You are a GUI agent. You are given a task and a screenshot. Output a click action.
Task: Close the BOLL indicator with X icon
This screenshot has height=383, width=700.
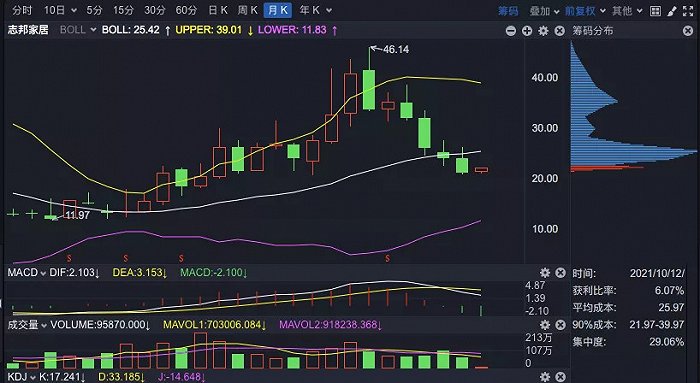tap(559, 31)
